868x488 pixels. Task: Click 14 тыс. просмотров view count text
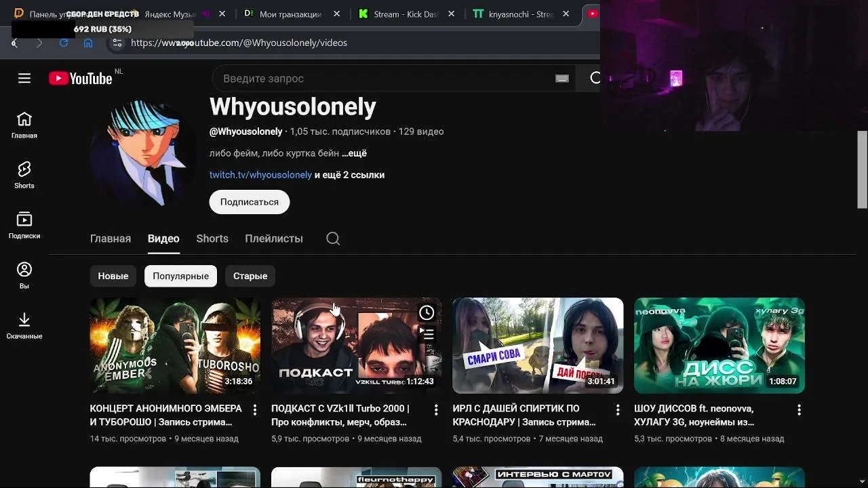point(128,439)
